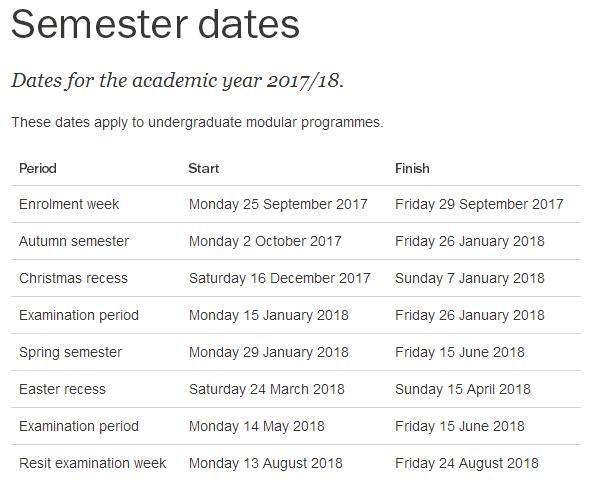Select the Start column header

[204, 168]
